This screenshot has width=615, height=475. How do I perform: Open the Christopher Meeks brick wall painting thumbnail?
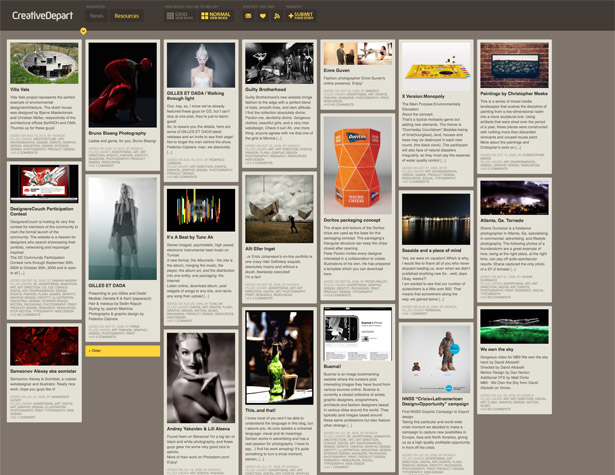tap(515, 65)
